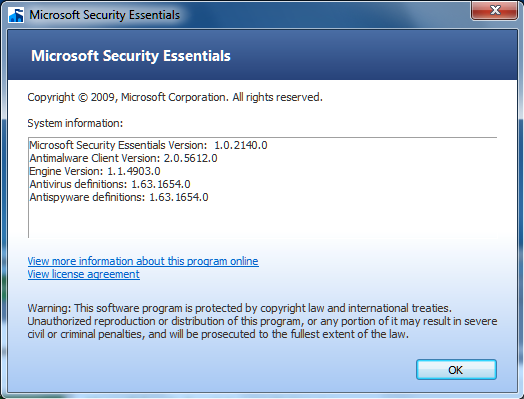Select the Antivirus definitions label text
Viewport: 524px width, 399px height.
pos(79,184)
